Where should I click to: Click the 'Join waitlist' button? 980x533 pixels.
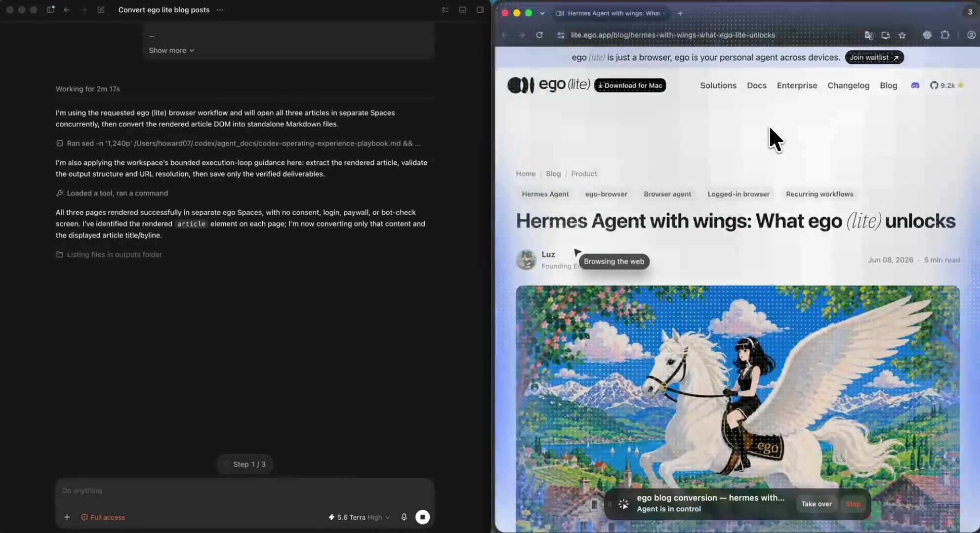point(874,57)
